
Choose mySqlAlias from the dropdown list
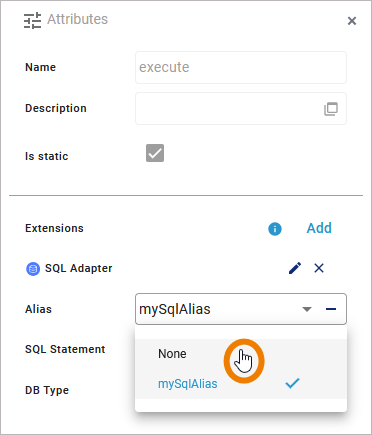pos(188,384)
